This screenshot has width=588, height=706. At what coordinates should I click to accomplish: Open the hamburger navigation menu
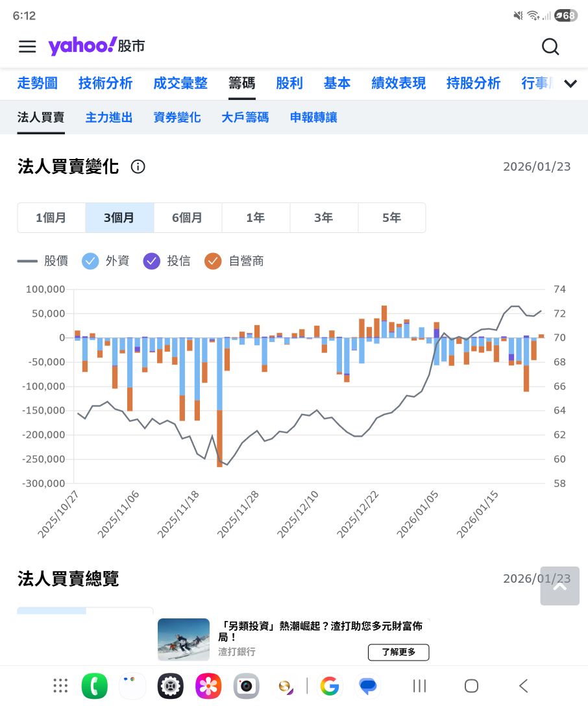coord(27,46)
